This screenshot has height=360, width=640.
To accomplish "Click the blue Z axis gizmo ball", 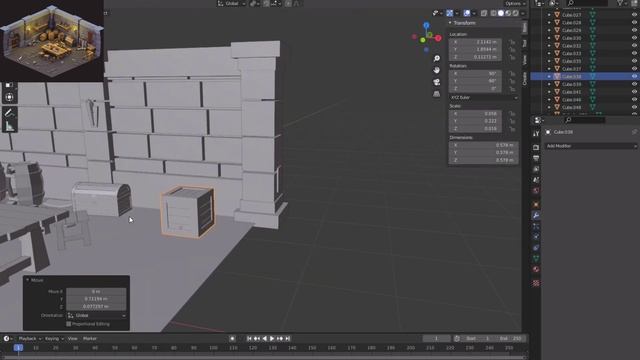I will [x=426, y=25].
